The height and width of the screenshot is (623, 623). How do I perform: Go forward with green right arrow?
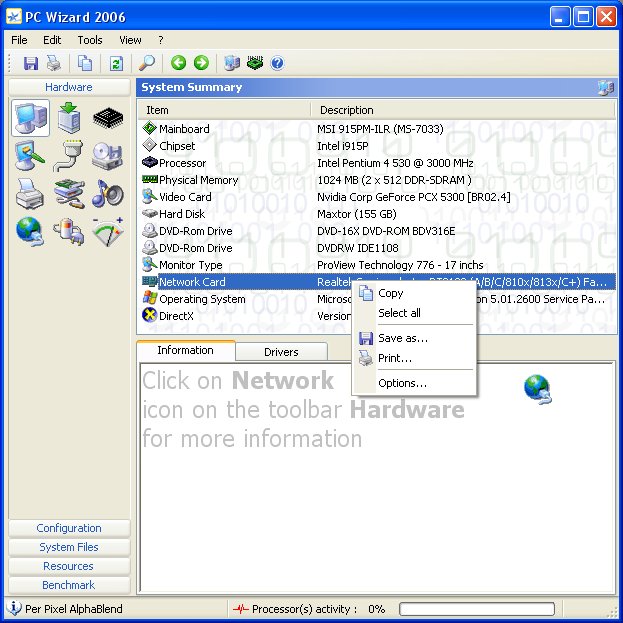click(x=201, y=63)
